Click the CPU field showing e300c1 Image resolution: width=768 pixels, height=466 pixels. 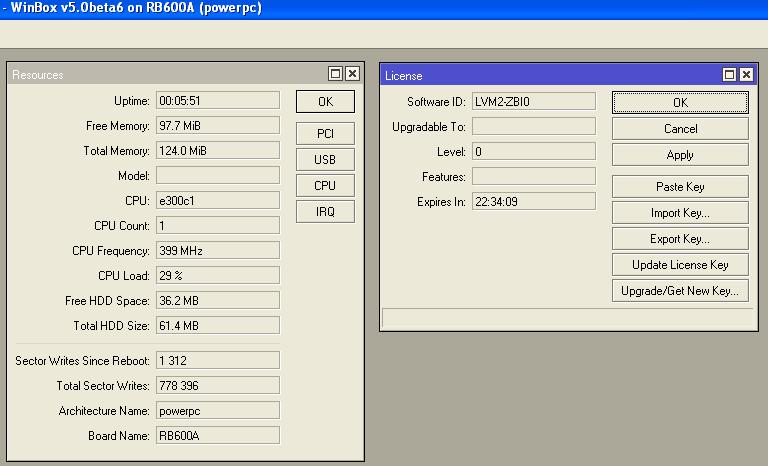(218, 200)
